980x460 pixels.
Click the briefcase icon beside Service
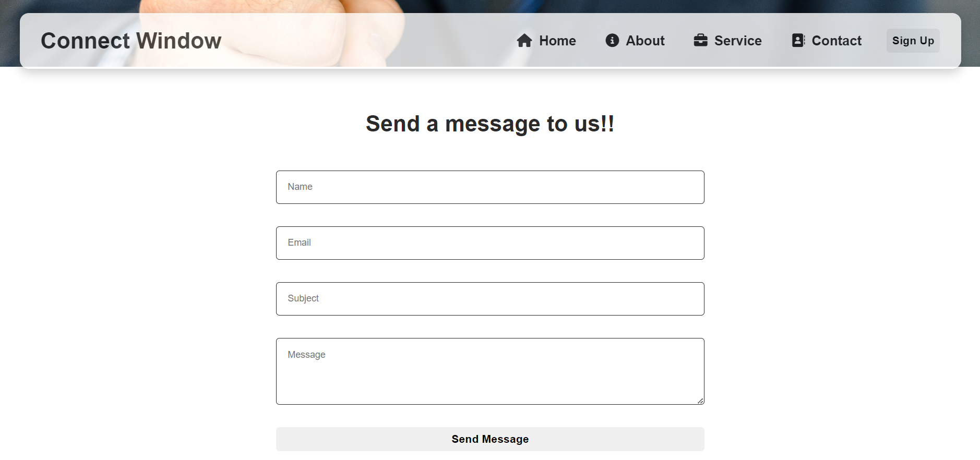pos(700,41)
